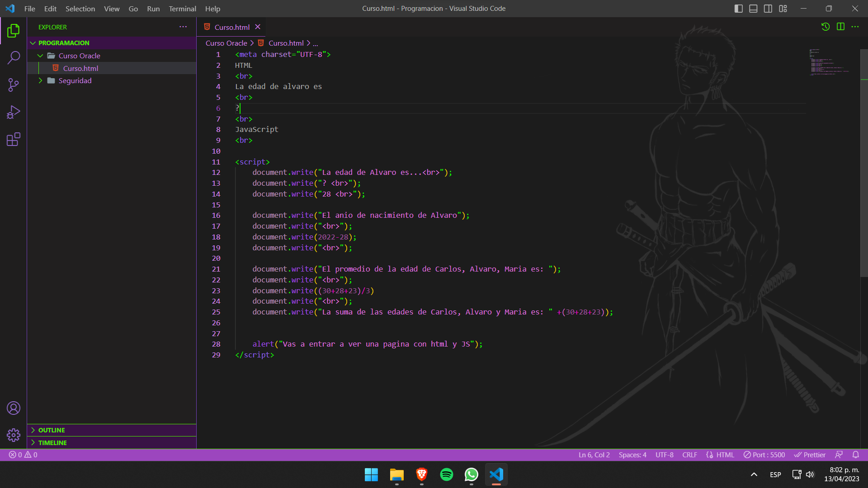Image resolution: width=868 pixels, height=488 pixels.
Task: Change the UTF-8 file encoding
Action: tap(665, 455)
